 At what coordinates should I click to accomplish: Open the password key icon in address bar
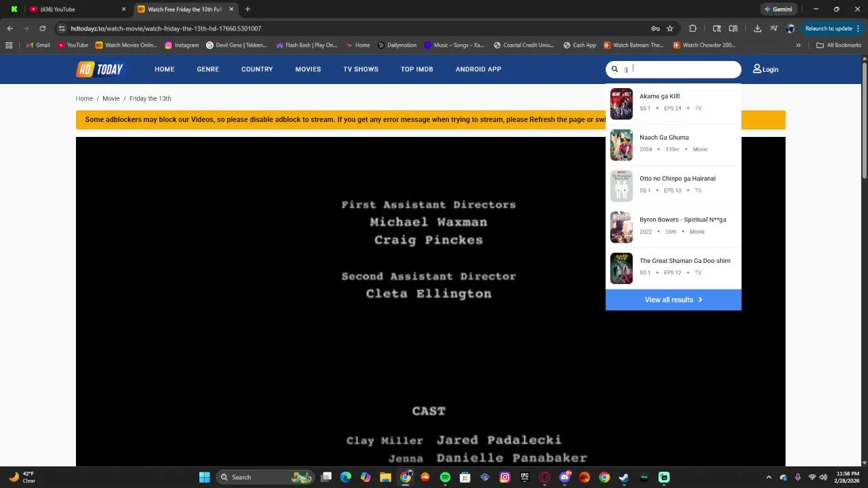pyautogui.click(x=655, y=28)
